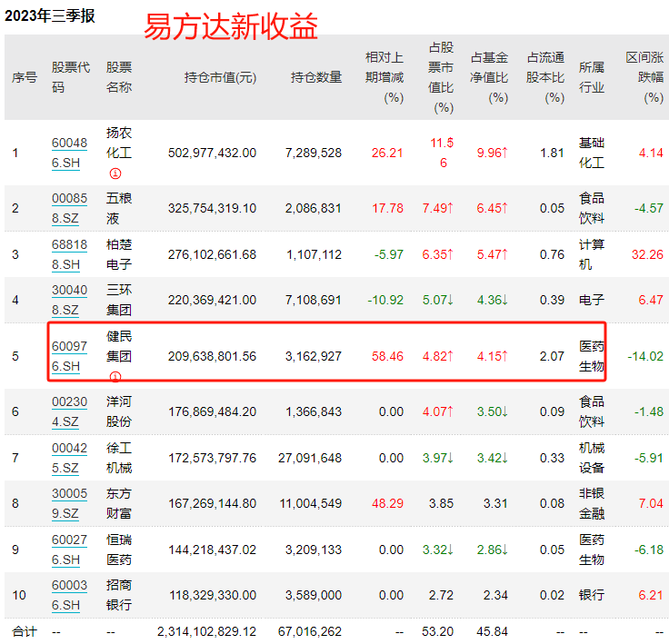This screenshot has height=644, width=669.
Task: Open stock code link 688188.SH
Action: (x=69, y=254)
